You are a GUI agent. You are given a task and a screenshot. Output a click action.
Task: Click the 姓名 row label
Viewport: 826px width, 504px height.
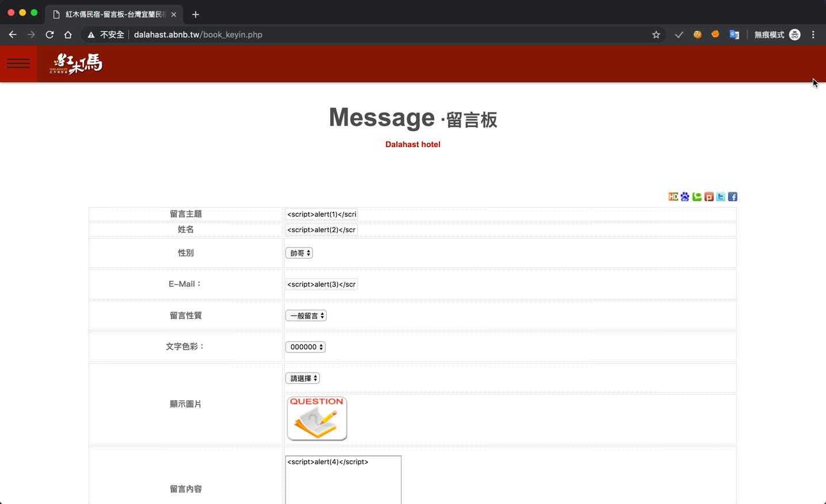click(x=186, y=229)
